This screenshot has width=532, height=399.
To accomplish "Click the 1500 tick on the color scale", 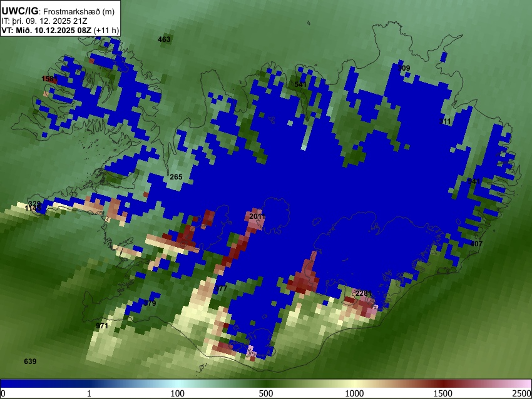I will click(x=442, y=393).
